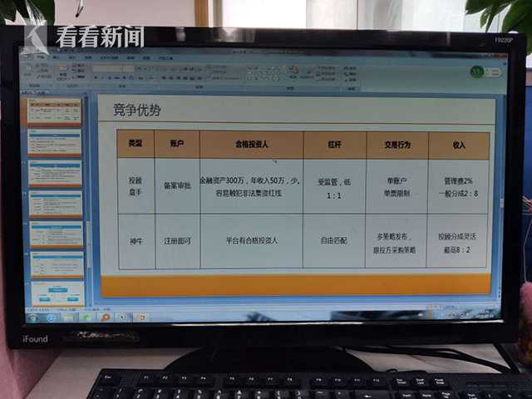Screen dimensions: 532x399
Task: Open the orange magnifier search icon in the taskbar
Action: tap(106, 318)
